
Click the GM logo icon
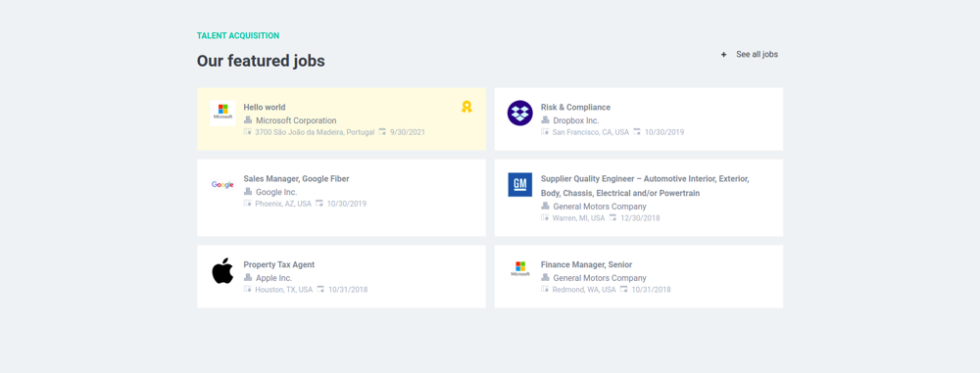coord(520,184)
